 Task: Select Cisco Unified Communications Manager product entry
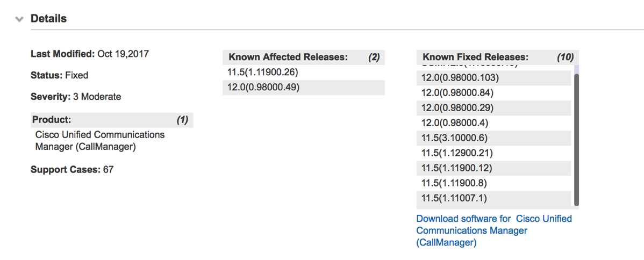(x=100, y=140)
